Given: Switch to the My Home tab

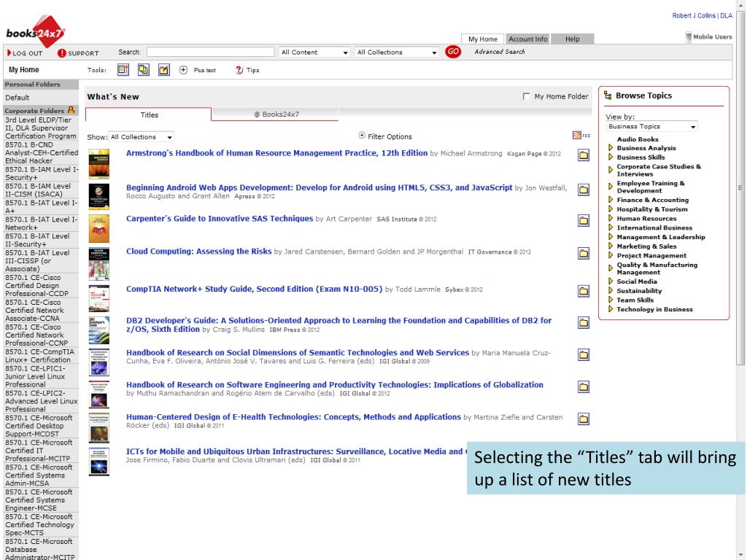Looking at the screenshot, I should [483, 39].
